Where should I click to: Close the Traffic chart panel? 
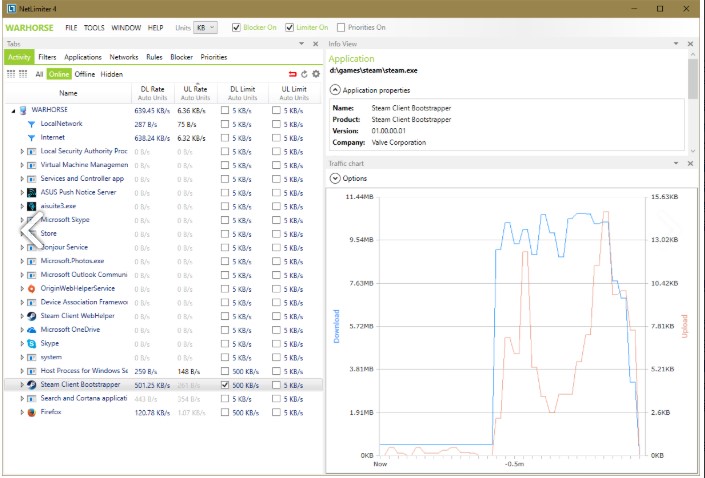(x=690, y=162)
